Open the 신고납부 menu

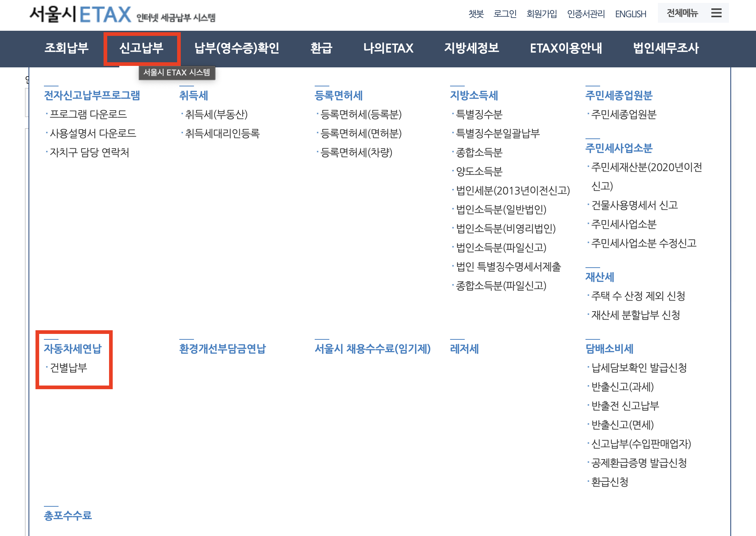point(142,48)
